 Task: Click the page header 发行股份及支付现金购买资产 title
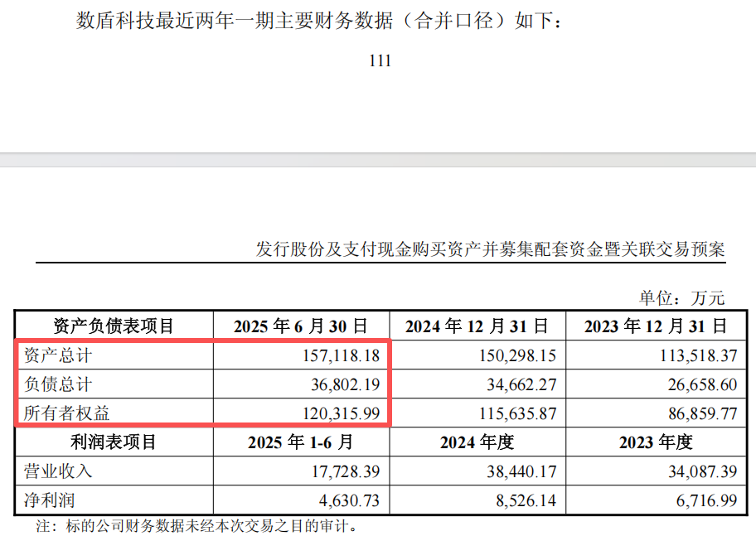tap(491, 249)
